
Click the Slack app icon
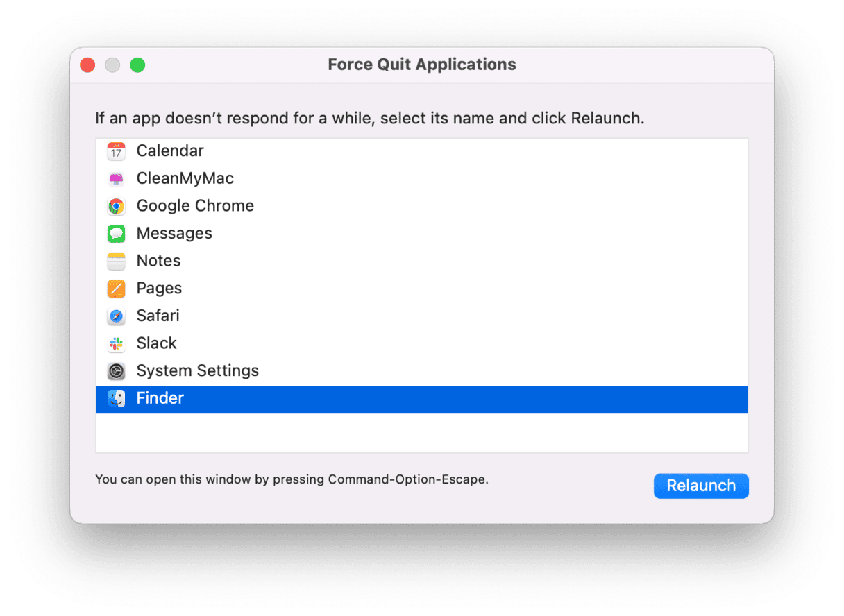[116, 343]
